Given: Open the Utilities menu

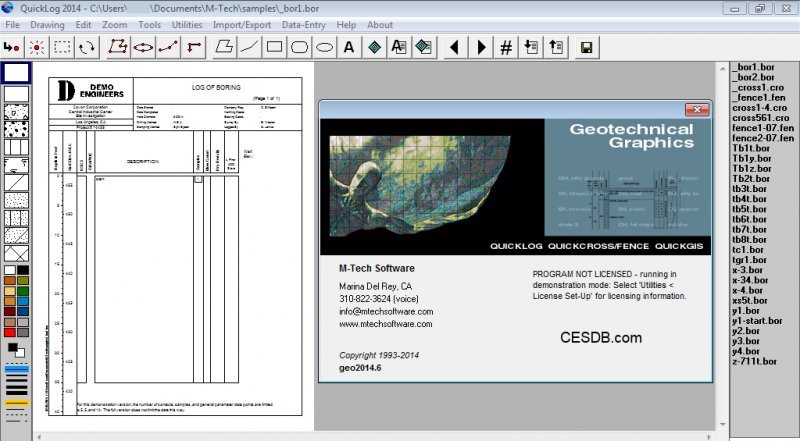Looking at the screenshot, I should [187, 24].
